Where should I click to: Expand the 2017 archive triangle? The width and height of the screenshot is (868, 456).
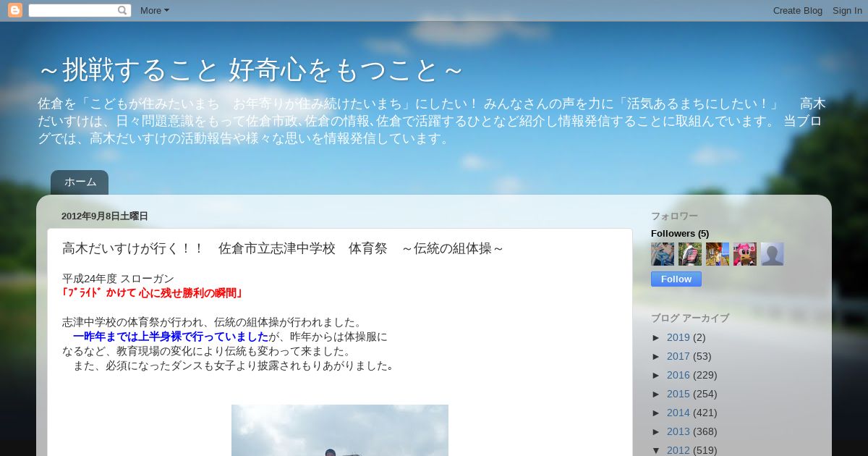point(657,356)
